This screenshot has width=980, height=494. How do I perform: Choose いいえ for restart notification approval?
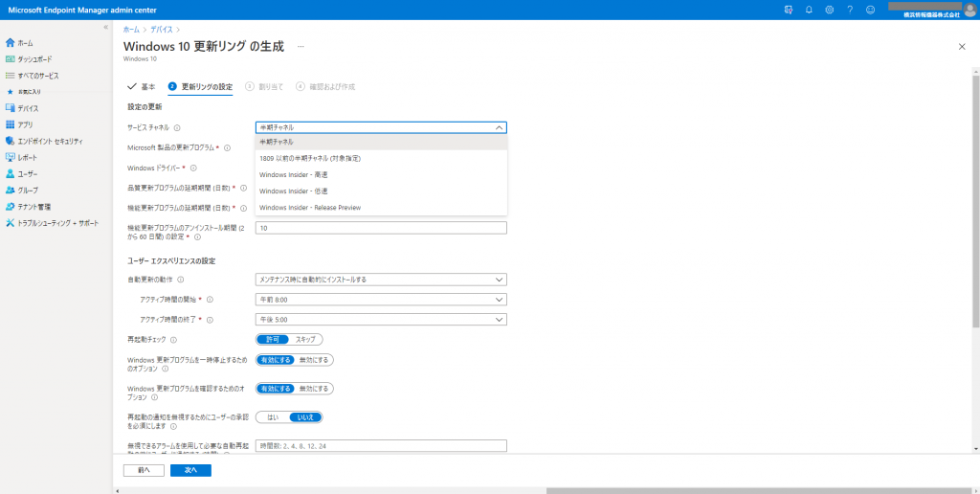[305, 417]
